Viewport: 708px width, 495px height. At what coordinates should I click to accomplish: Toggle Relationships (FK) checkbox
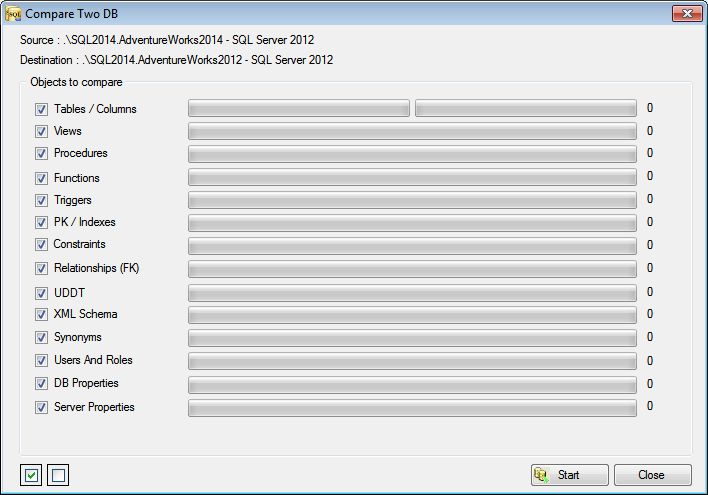(41, 268)
